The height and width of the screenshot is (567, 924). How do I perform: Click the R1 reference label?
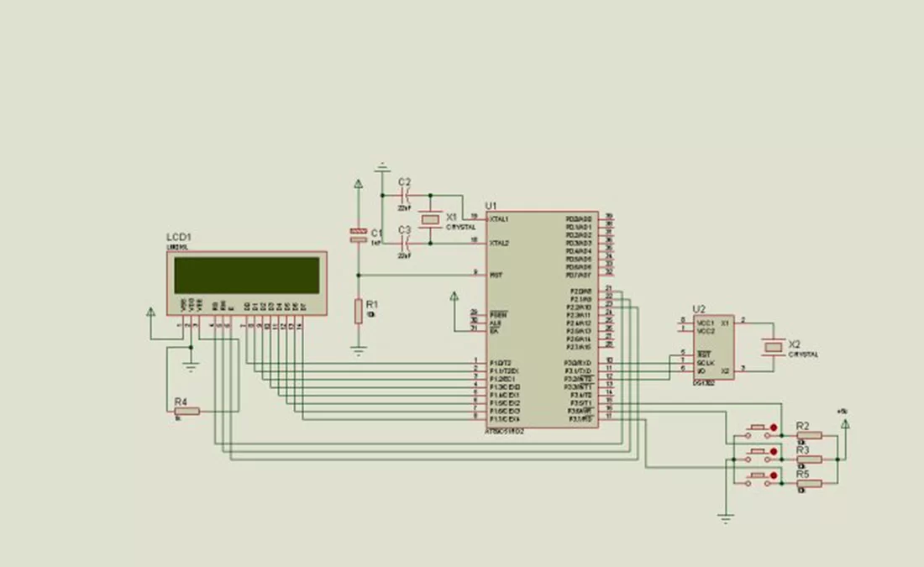click(x=372, y=305)
